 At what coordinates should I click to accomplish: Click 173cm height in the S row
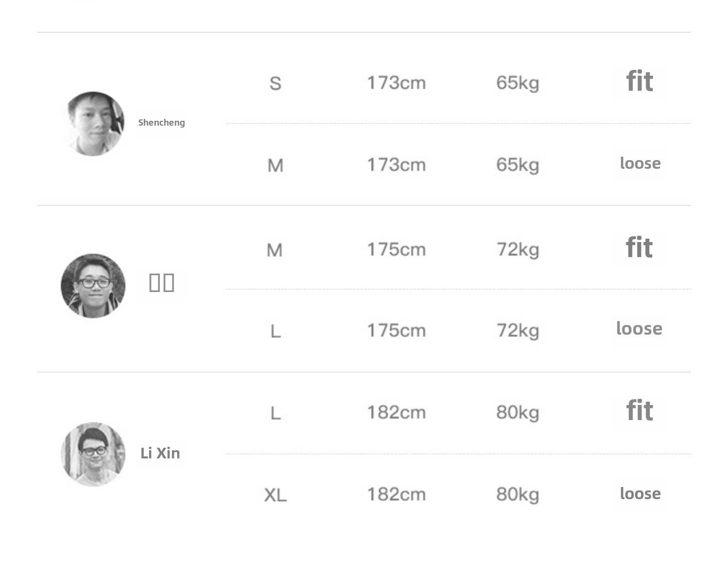[x=396, y=83]
